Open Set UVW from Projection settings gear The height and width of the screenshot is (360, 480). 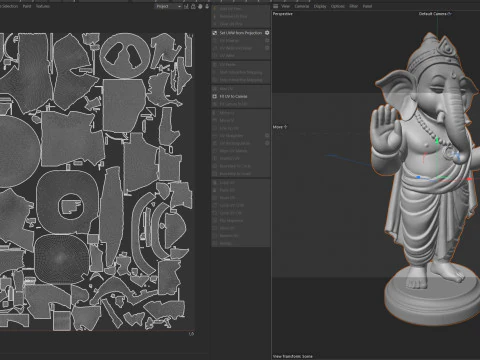267,33
